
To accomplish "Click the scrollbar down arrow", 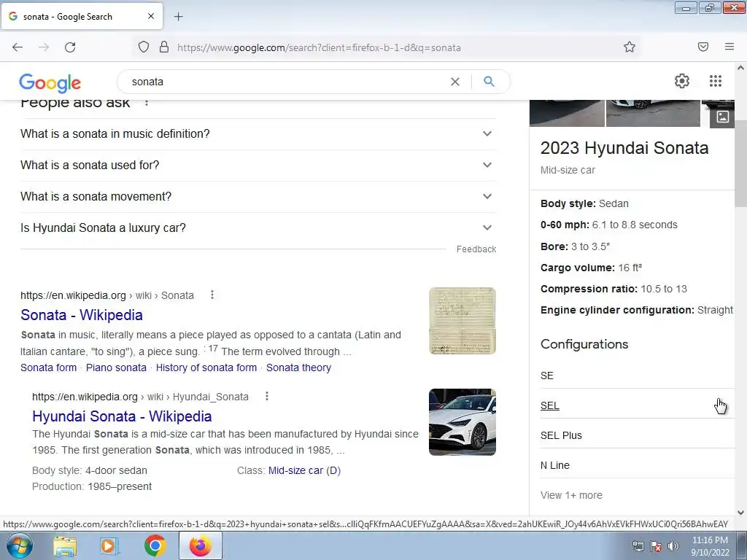I will 740,513.
